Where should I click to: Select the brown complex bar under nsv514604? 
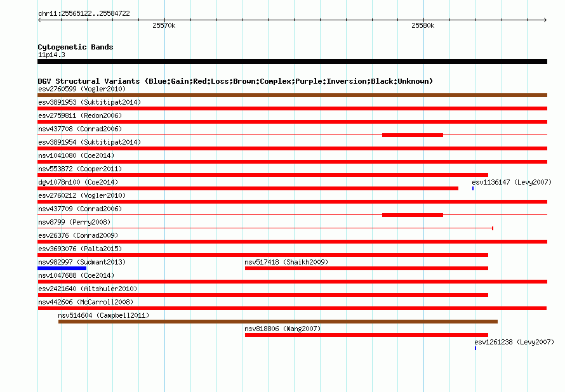[x=278, y=322]
